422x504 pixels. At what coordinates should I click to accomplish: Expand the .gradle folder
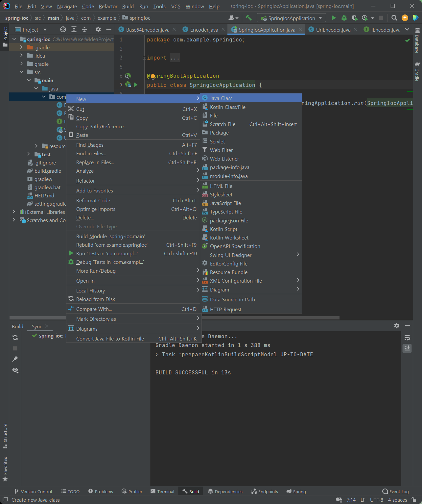pyautogui.click(x=21, y=47)
